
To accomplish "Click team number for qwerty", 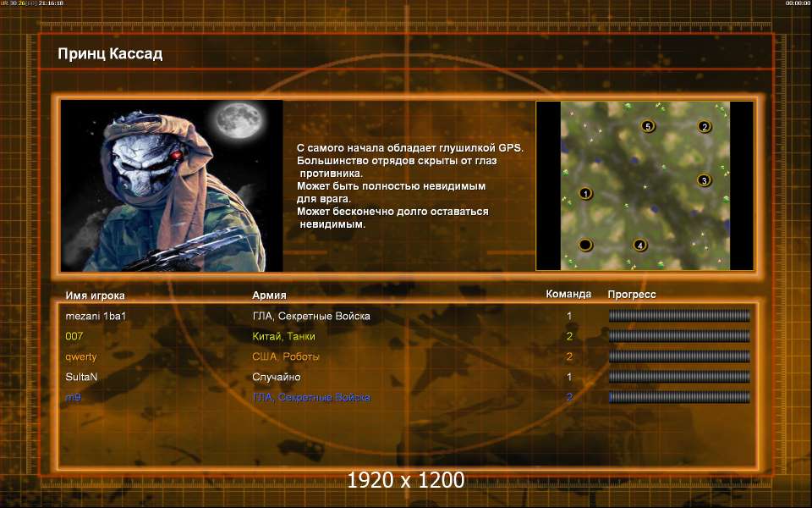I will pos(569,356).
